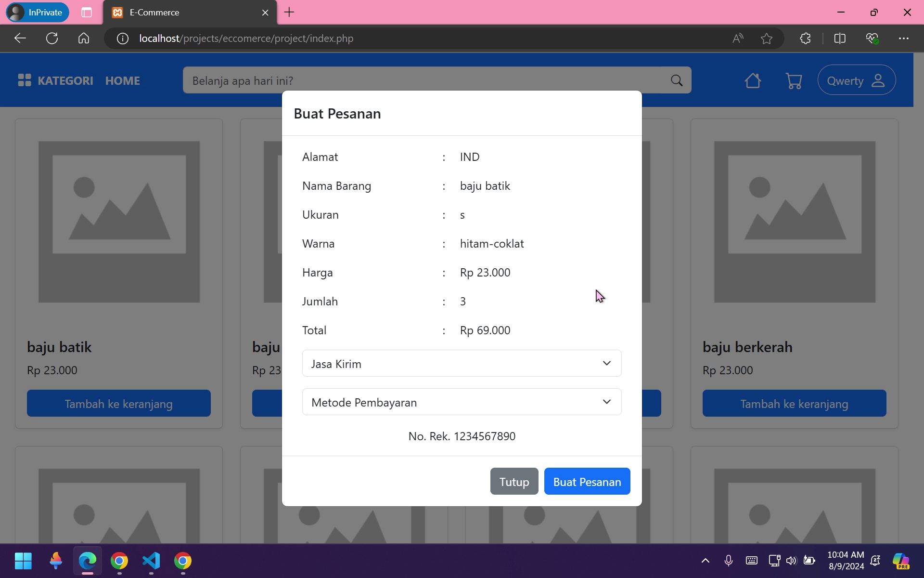Open second Chrome icon in taskbar
The image size is (924, 578).
pyautogui.click(x=183, y=561)
